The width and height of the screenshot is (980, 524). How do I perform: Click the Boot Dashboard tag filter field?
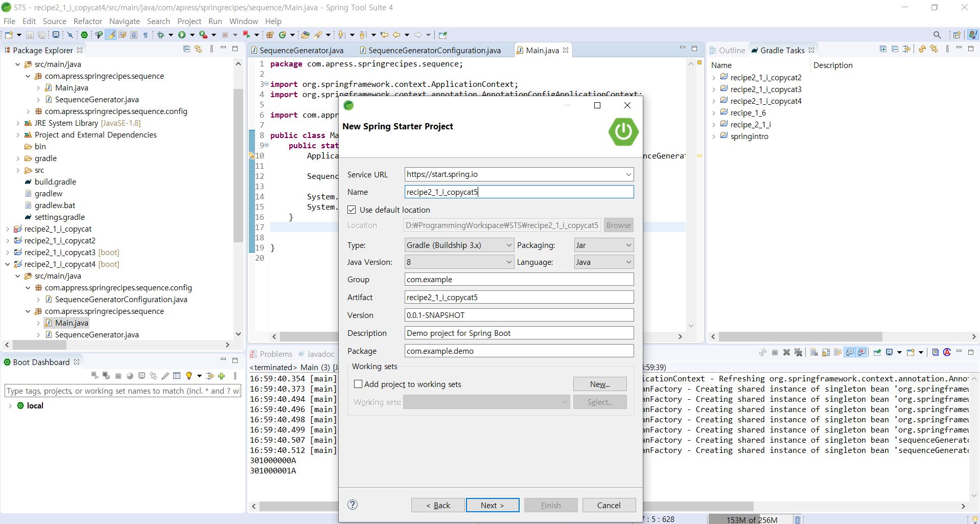pos(123,391)
